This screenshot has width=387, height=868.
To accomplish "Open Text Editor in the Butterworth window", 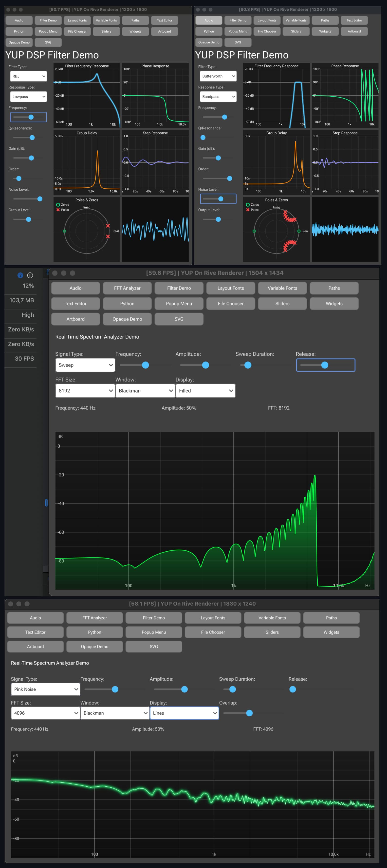I will (354, 20).
